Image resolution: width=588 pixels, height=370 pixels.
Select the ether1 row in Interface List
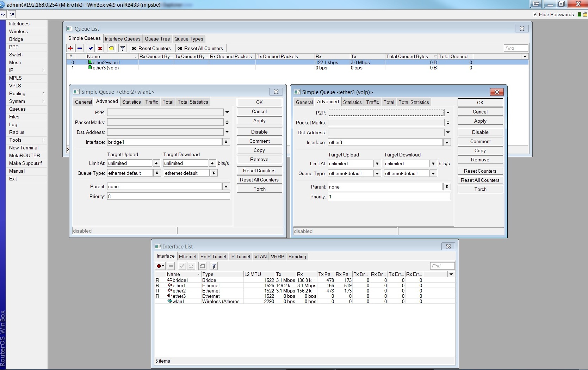click(179, 285)
